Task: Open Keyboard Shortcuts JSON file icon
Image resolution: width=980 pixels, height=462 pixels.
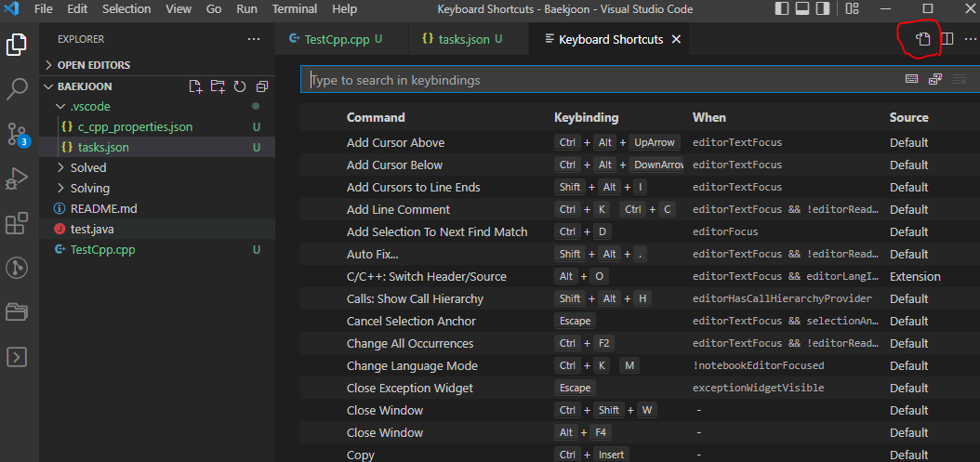Action: (x=924, y=39)
